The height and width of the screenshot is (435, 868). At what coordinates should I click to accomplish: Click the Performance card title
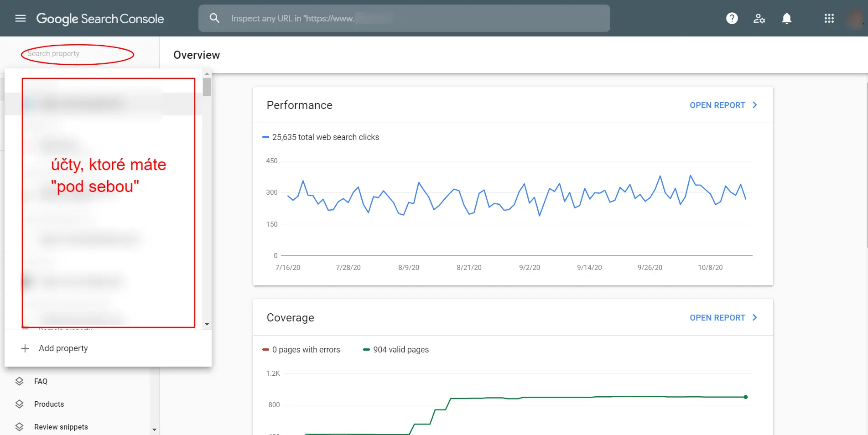click(299, 105)
